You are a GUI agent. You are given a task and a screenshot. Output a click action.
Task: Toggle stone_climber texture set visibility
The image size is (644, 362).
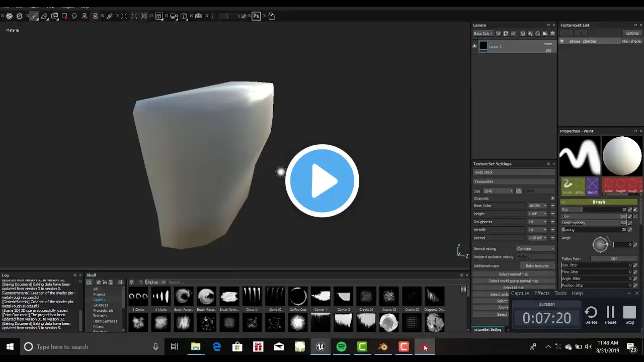tap(562, 41)
